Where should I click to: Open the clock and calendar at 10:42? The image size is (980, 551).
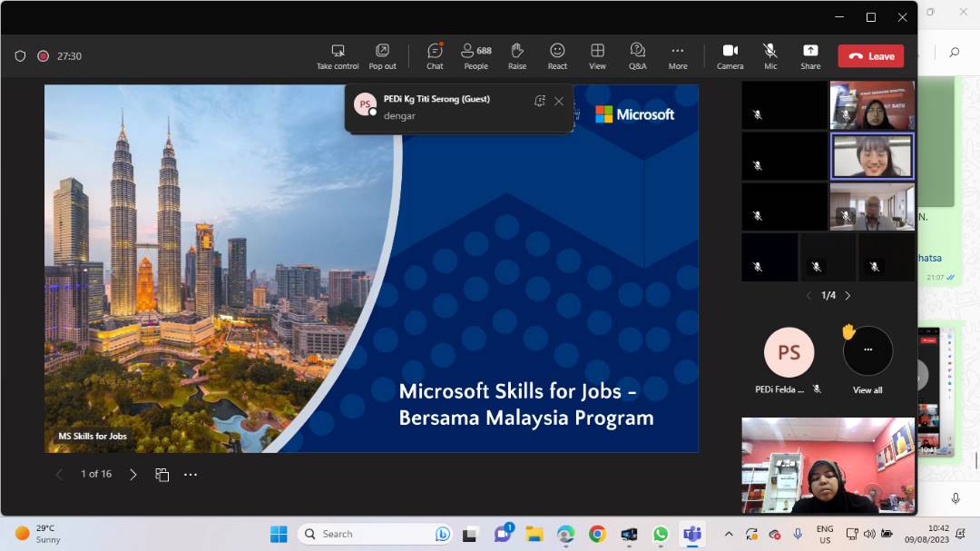tap(926, 534)
